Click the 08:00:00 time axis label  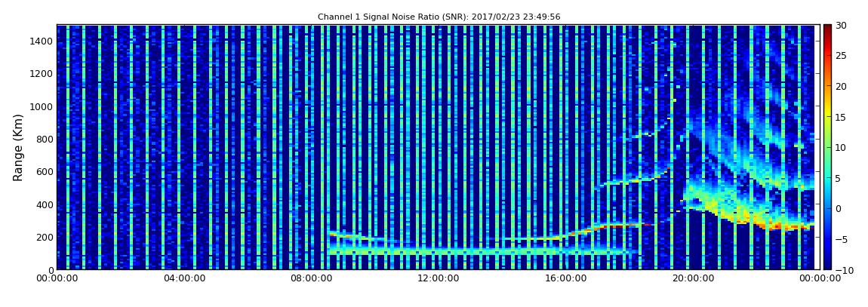(310, 278)
